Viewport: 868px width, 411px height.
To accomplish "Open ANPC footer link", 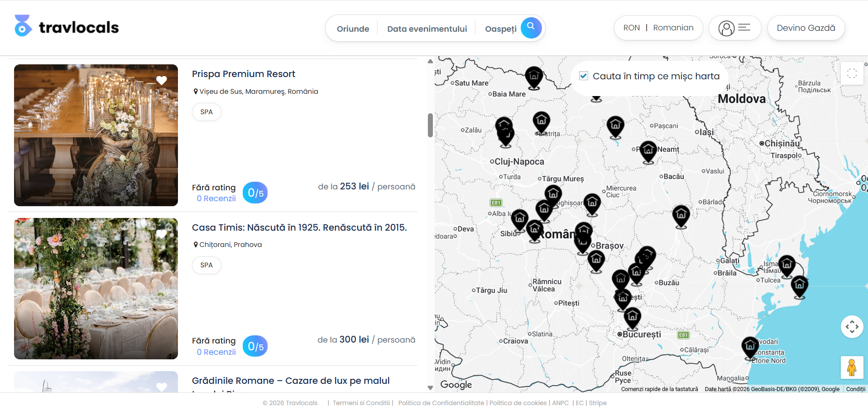I will (x=561, y=403).
